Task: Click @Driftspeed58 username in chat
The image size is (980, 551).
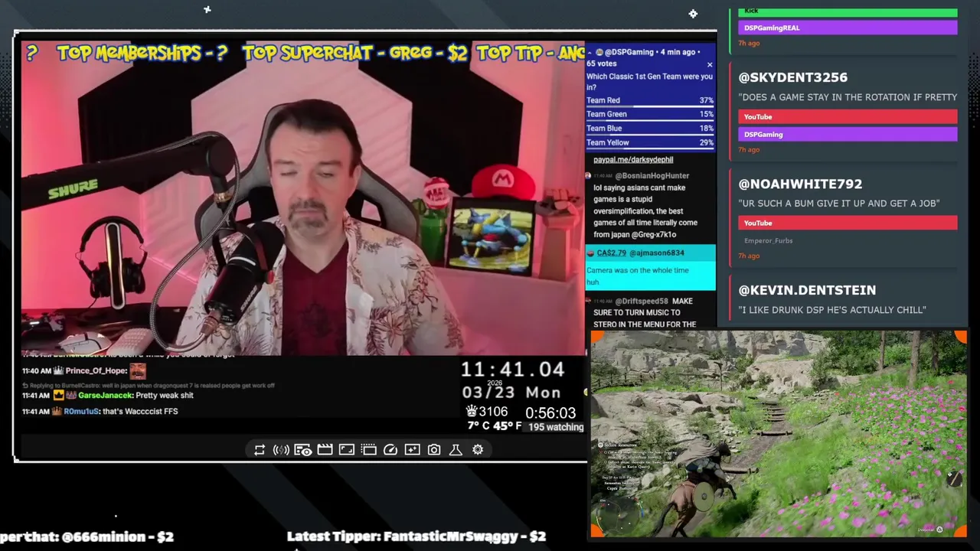Action: coord(642,302)
